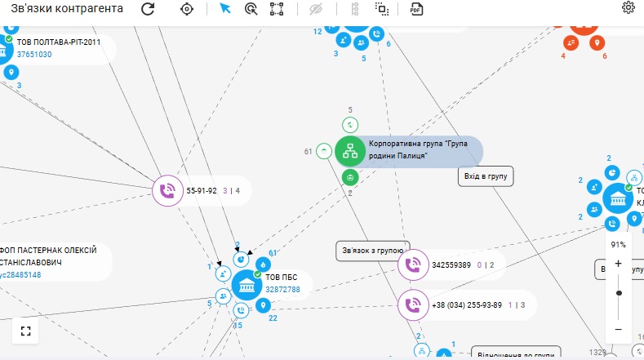Choose the rectangular area selection tool
Screen dimensions: 644x360
[x=277, y=9]
